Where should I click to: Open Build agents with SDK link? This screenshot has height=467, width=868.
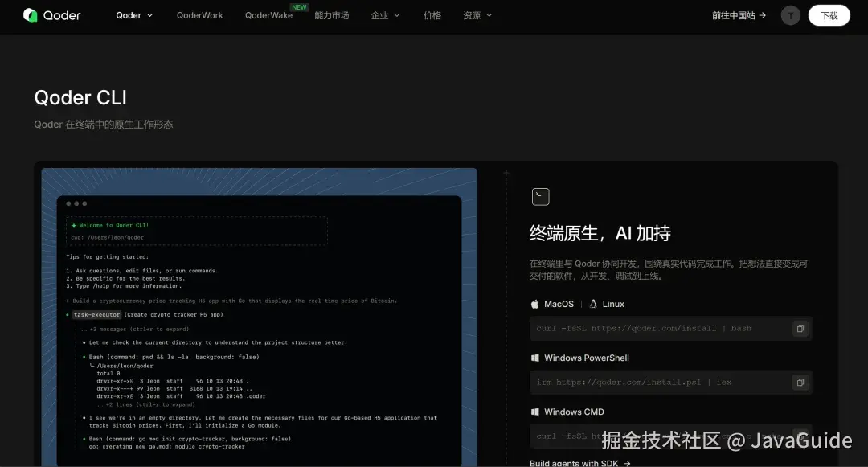point(579,462)
